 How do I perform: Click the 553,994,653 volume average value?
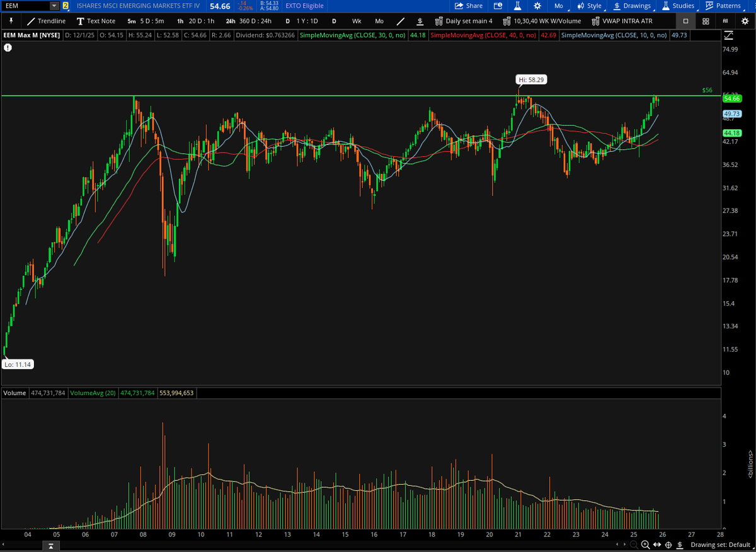(177, 393)
